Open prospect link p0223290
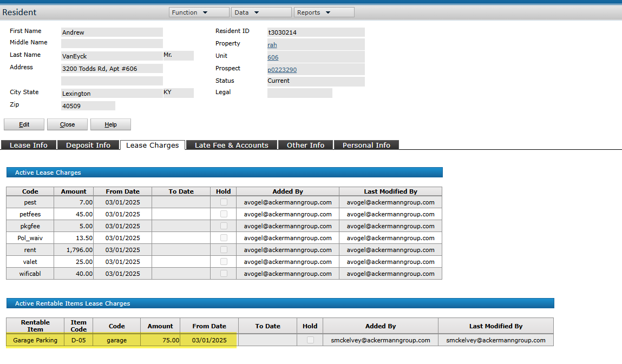Screen dimensions: 622x364 [281, 70]
